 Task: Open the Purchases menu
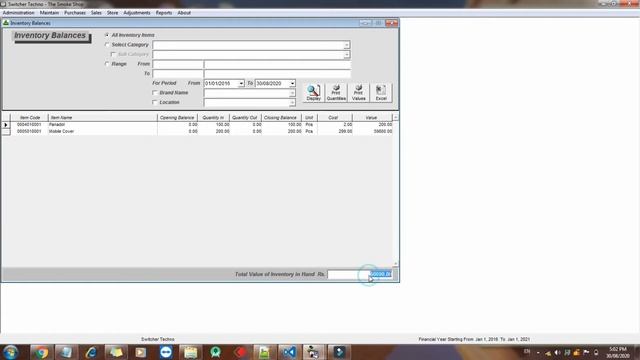tap(75, 13)
